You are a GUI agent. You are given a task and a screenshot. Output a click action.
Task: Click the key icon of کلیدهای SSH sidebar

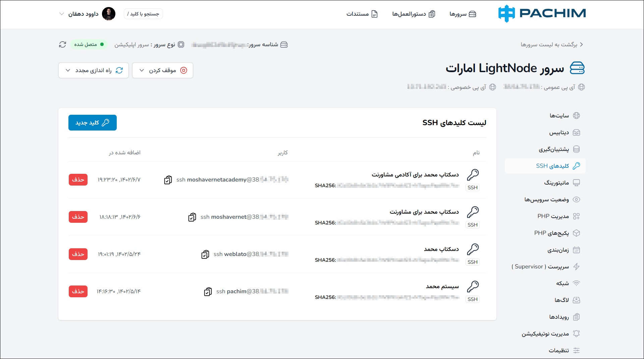click(x=577, y=166)
